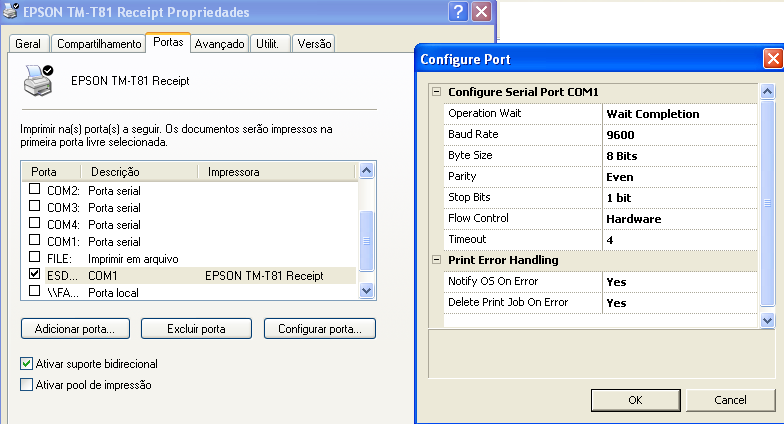The image size is (784, 424).
Task: Click the printer icon in the Properties title bar
Action: pos(10,10)
